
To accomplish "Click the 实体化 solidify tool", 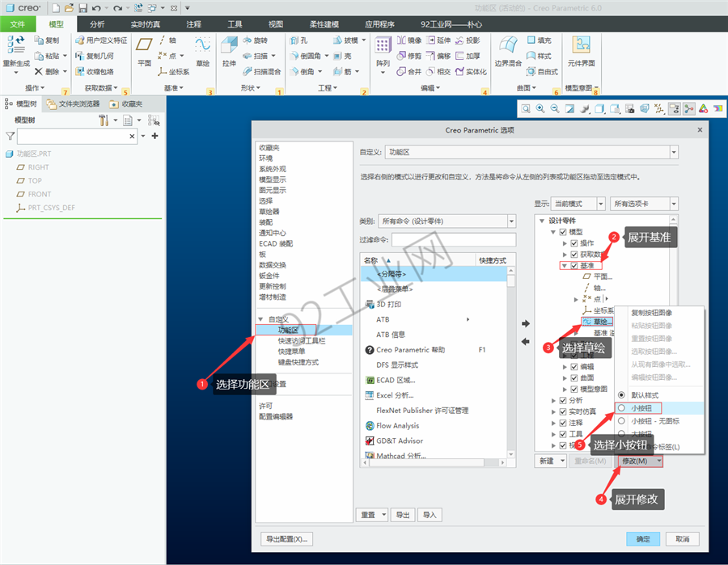I will tap(471, 71).
